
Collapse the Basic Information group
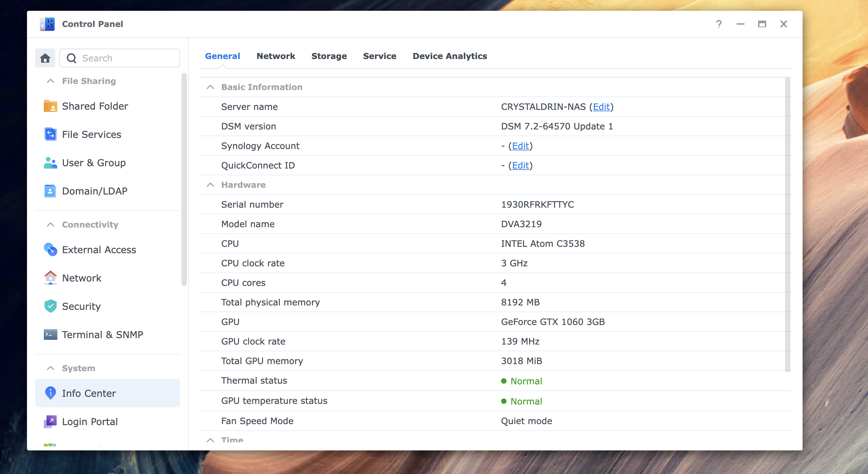(210, 87)
